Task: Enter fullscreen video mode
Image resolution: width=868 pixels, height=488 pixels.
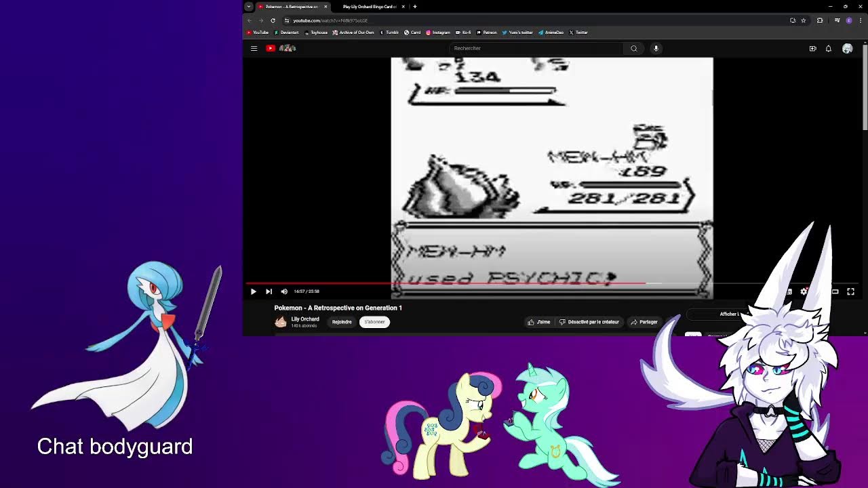Action: pos(850,291)
